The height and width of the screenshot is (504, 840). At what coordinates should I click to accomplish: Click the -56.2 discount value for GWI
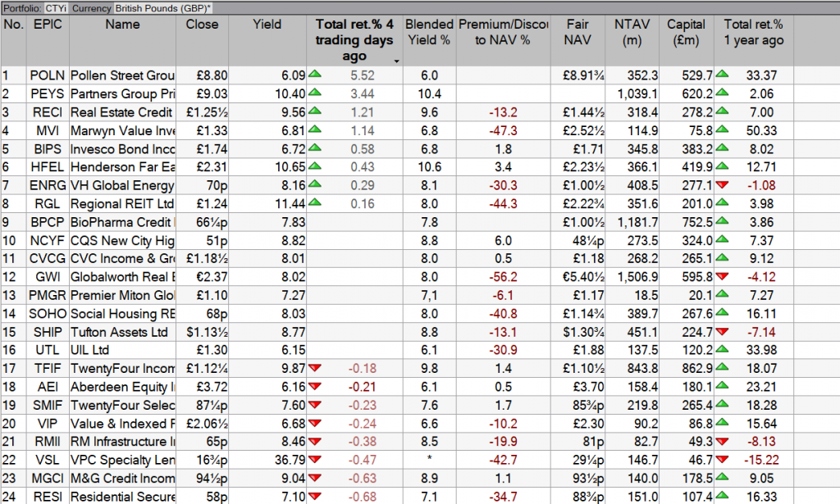point(503,277)
